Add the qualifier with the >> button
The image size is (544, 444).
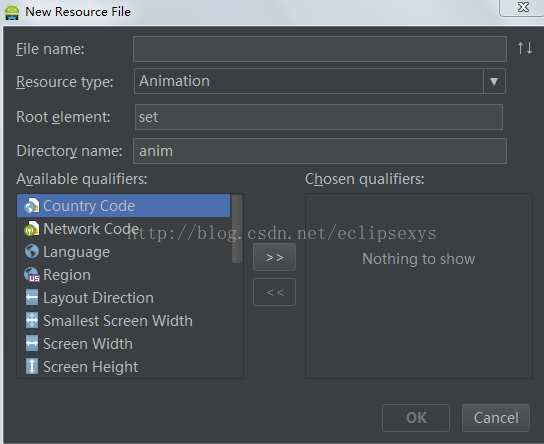[x=274, y=257]
